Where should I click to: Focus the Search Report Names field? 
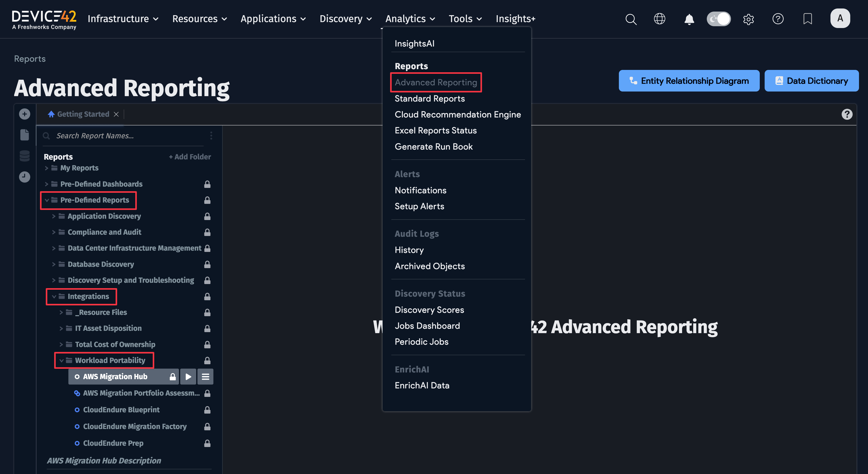[123, 135]
